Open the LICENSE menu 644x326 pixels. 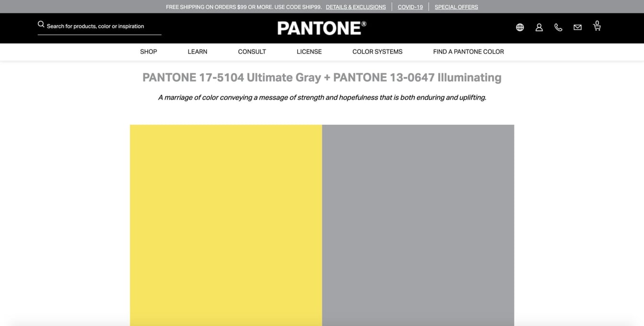pyautogui.click(x=309, y=51)
